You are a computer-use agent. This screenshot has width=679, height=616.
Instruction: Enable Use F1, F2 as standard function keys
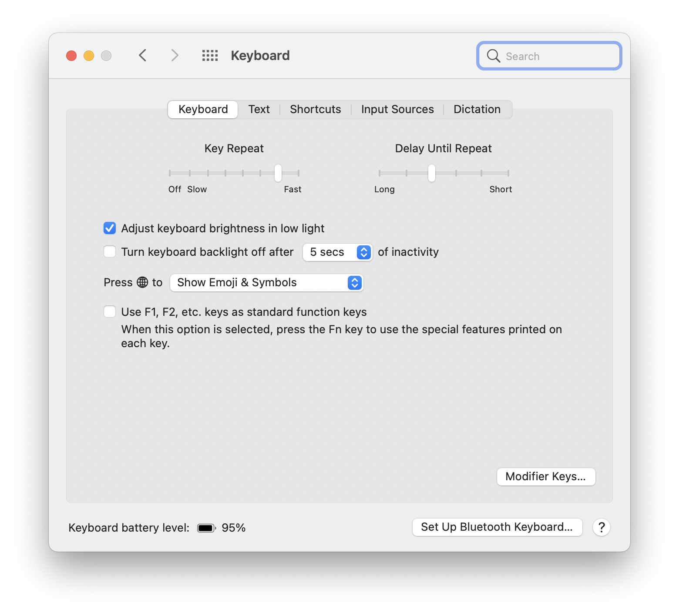[x=110, y=312]
